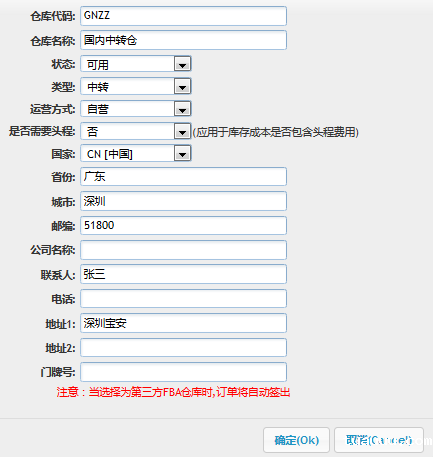The height and width of the screenshot is (457, 433).
Task: Click the 仓库名称 field with 国内中转仓
Action: [x=183, y=40]
